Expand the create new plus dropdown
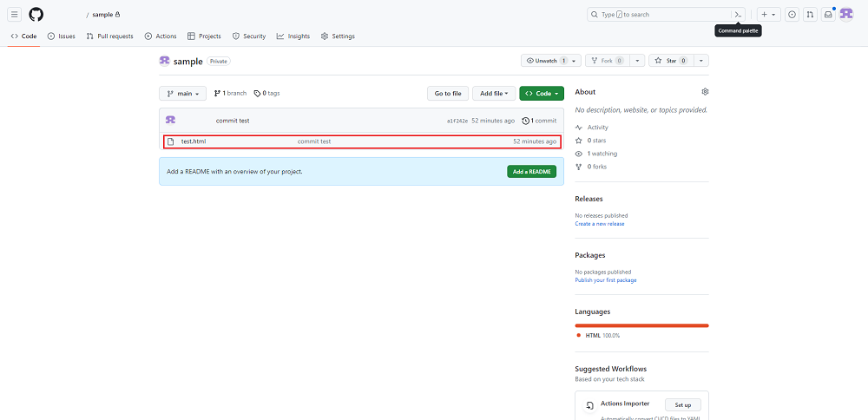868x420 pixels. point(767,15)
